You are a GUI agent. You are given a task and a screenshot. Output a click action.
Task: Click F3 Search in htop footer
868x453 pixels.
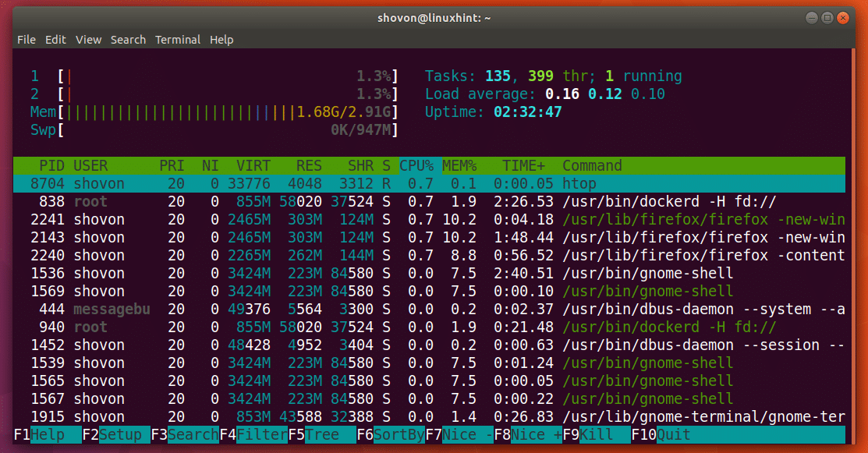click(x=185, y=435)
